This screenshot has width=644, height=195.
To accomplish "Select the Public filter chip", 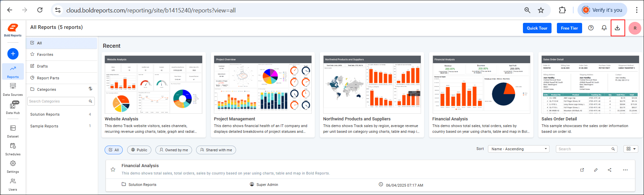I will tap(139, 150).
